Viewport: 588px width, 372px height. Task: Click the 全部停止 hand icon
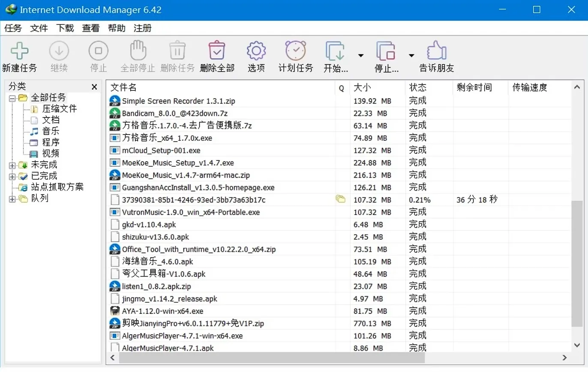pyautogui.click(x=138, y=51)
